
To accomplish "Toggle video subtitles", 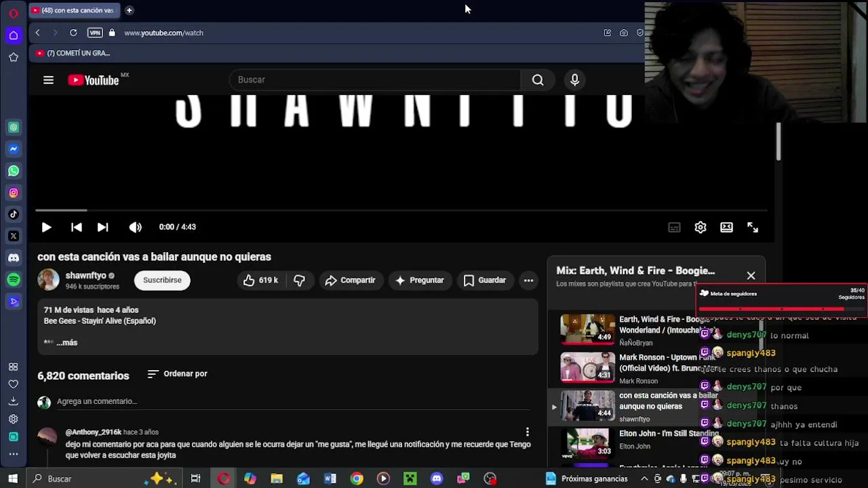I will (674, 228).
